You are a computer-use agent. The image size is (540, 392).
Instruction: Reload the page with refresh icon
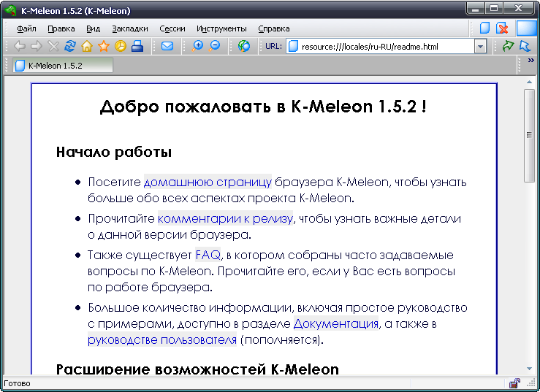70,46
